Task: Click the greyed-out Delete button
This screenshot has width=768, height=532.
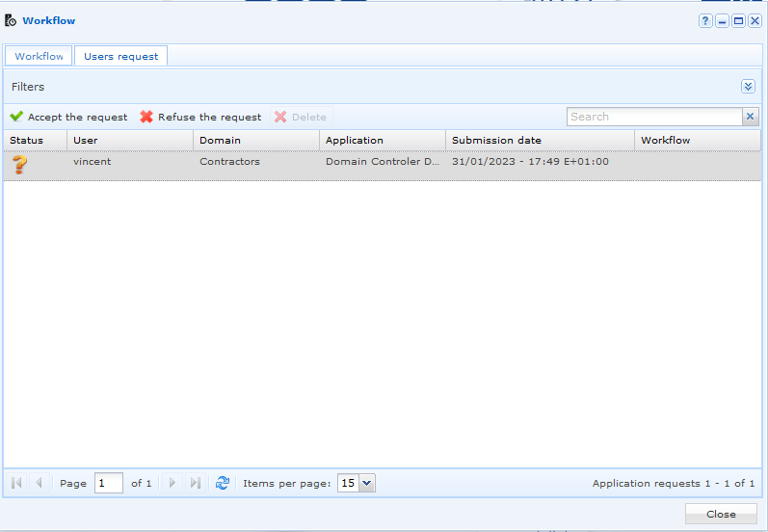Action: coord(302,117)
